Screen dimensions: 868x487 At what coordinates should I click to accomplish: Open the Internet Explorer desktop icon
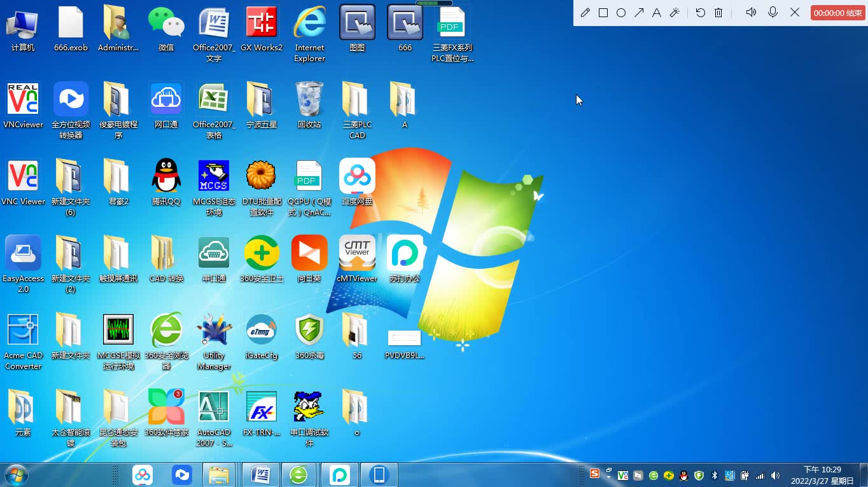click(x=309, y=34)
